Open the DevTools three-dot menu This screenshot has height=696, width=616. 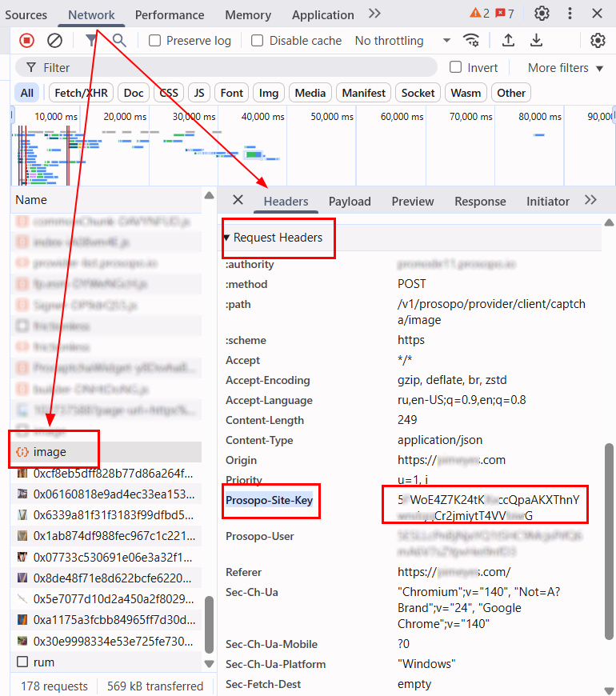click(570, 14)
